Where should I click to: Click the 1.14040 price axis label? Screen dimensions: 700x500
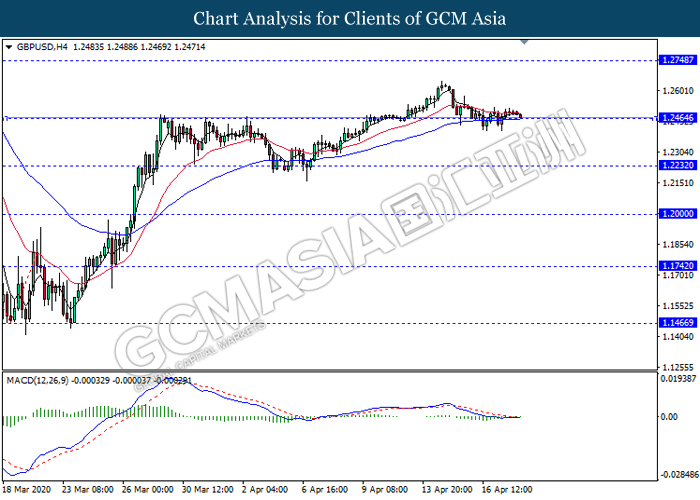click(678, 337)
